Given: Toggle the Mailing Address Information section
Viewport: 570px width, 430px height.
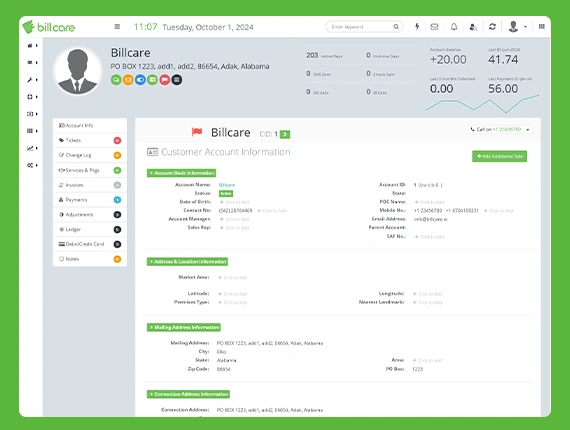Looking at the screenshot, I should (184, 327).
